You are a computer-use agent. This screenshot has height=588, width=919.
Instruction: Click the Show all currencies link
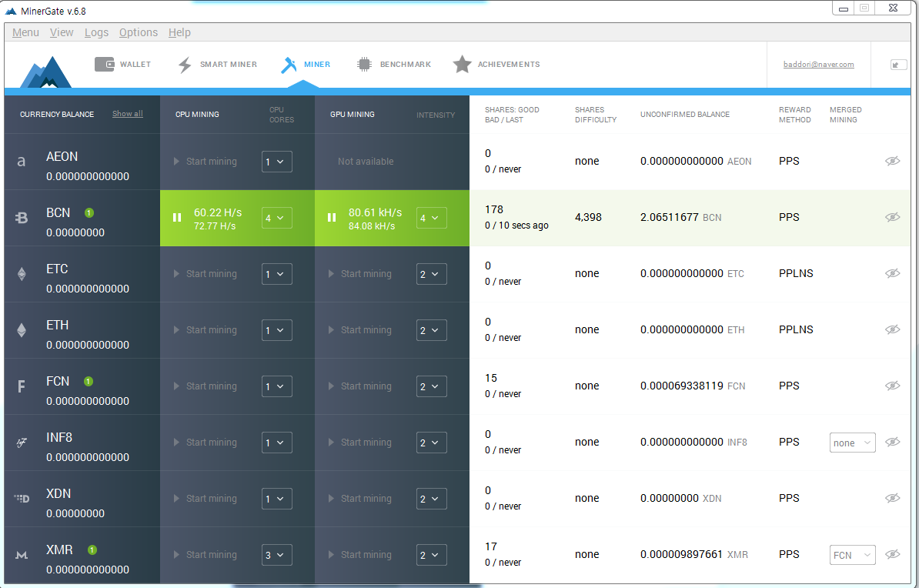click(x=128, y=114)
